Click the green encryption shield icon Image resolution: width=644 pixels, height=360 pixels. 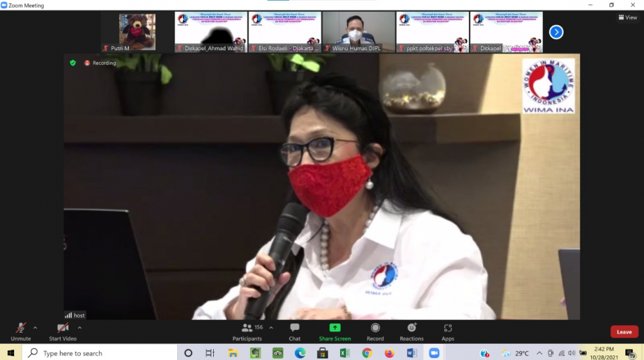[x=73, y=63]
